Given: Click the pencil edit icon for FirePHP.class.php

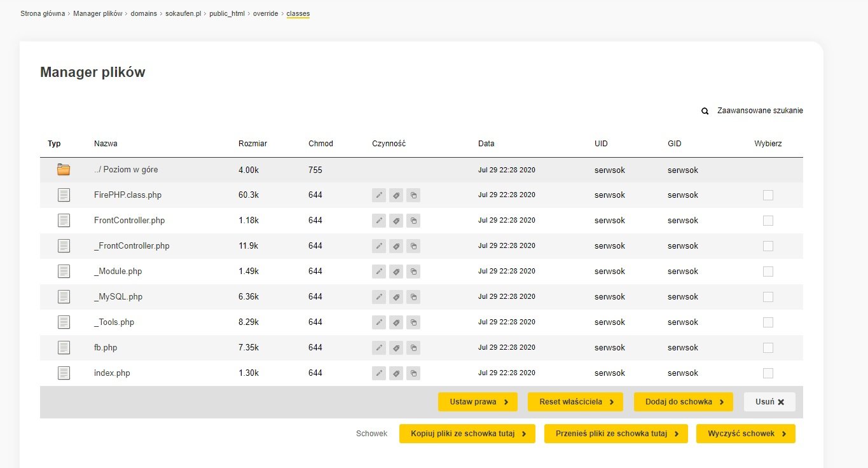Looking at the screenshot, I should [378, 195].
